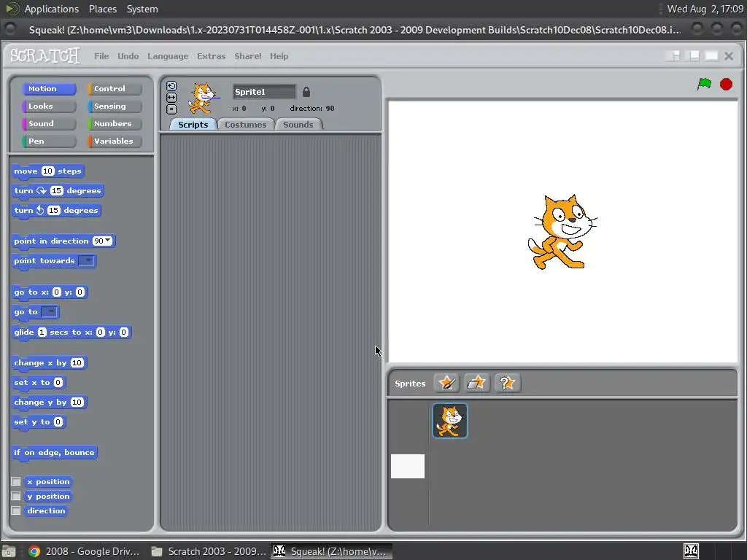
Task: Click the secs value in glide block
Action: pyautogui.click(x=42, y=332)
